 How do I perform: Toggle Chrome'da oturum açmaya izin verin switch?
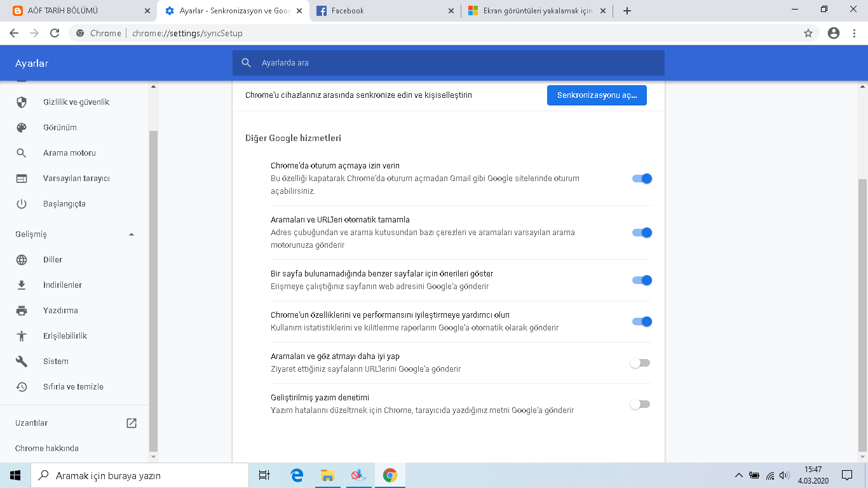click(642, 179)
